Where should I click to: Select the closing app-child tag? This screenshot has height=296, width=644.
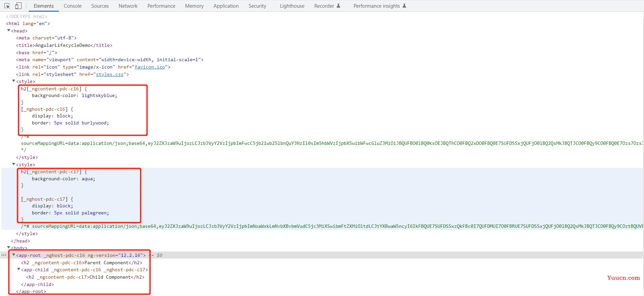click(x=37, y=284)
